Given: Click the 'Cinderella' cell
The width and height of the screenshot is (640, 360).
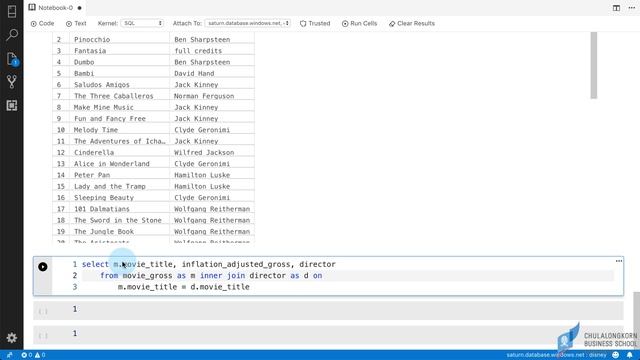Looking at the screenshot, I should (94, 153).
